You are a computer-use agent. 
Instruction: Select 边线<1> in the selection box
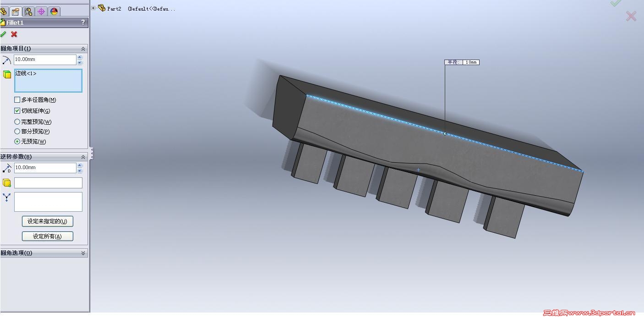pyautogui.click(x=26, y=73)
